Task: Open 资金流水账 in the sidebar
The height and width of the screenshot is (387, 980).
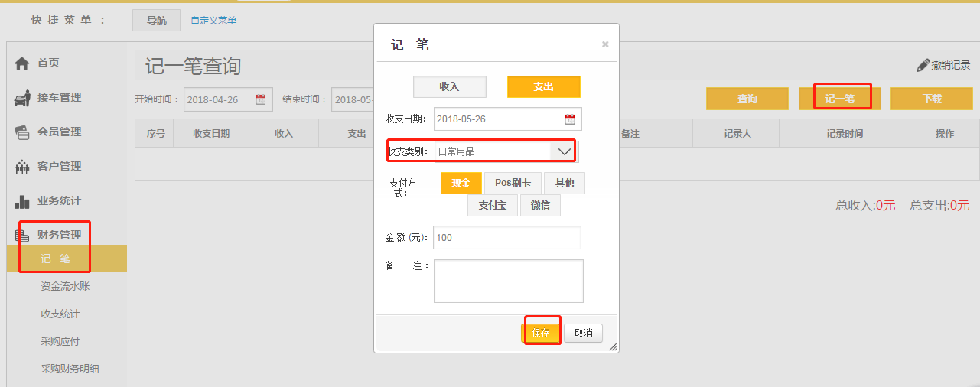Action: (x=65, y=286)
